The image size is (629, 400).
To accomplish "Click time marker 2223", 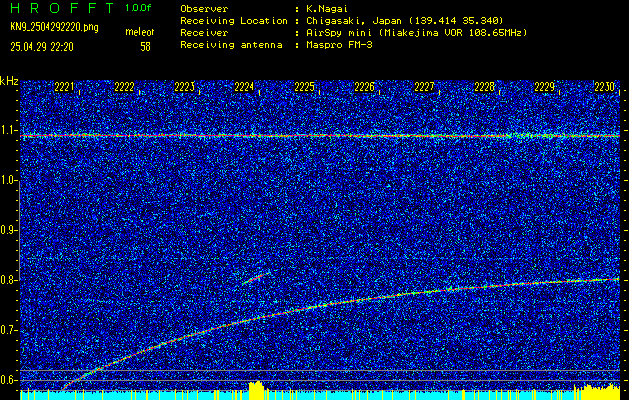I will pyautogui.click(x=185, y=87).
